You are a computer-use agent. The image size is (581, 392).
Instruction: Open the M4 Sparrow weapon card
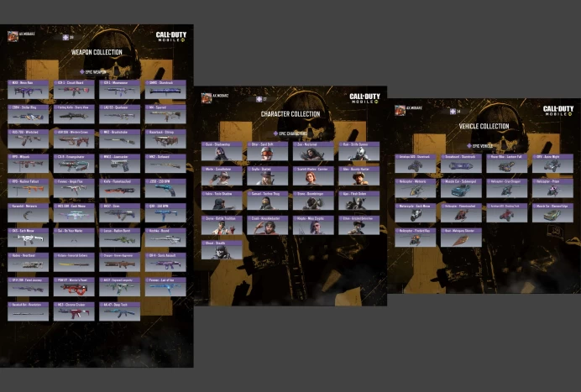tap(165, 114)
